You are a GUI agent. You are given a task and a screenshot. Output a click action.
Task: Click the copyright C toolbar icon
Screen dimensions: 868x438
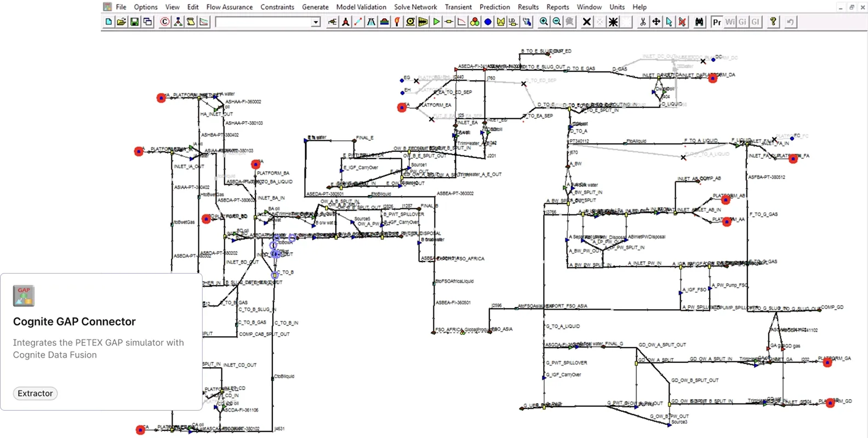pos(165,22)
